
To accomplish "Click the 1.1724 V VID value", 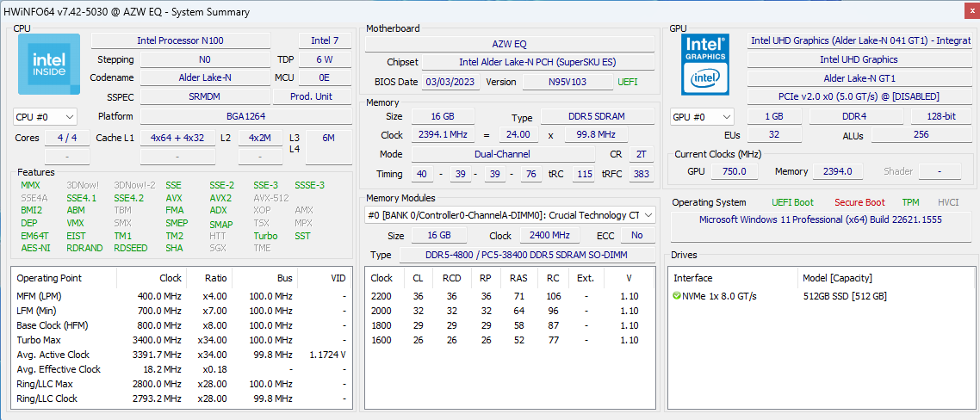I will click(327, 355).
